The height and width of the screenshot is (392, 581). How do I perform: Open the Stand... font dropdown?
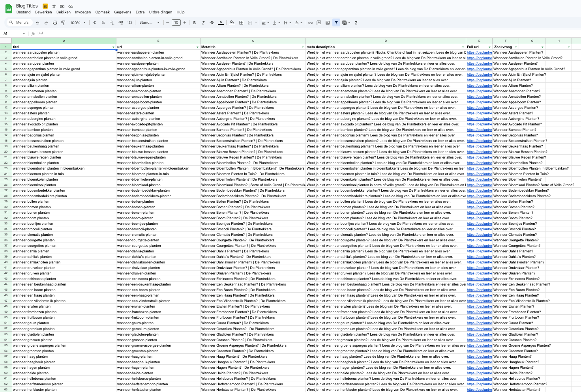pyautogui.click(x=149, y=22)
